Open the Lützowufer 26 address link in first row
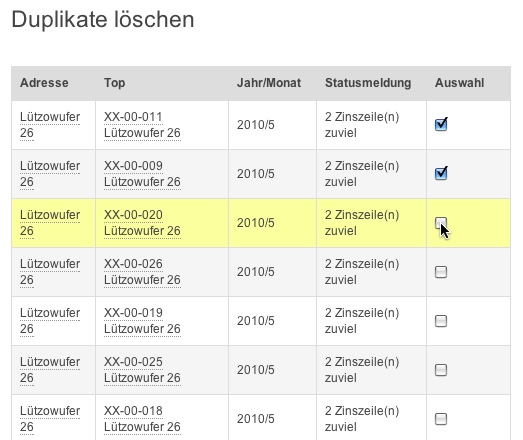Screen dimensions: 523x440 tap(50, 125)
